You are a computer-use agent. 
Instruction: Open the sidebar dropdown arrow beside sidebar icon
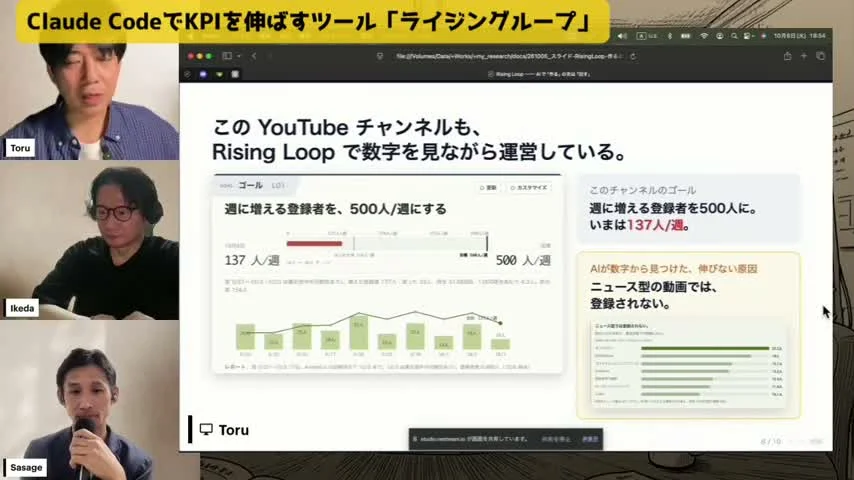point(239,56)
